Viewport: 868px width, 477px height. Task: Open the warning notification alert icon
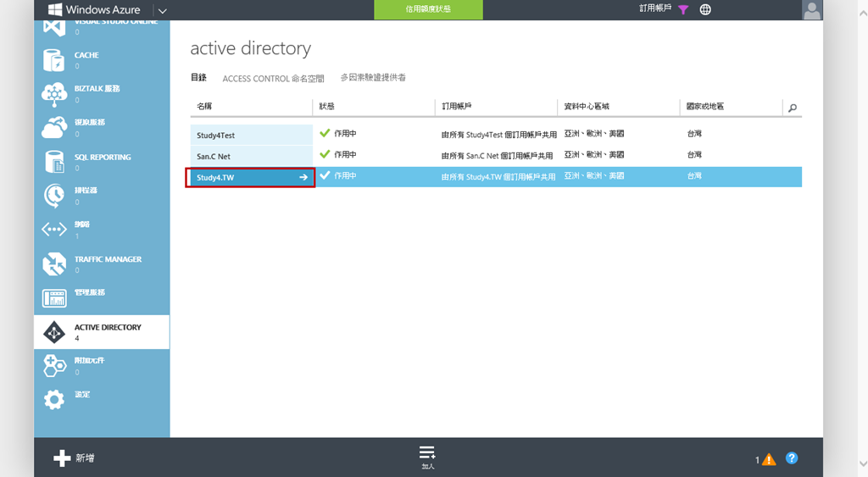tap(768, 459)
